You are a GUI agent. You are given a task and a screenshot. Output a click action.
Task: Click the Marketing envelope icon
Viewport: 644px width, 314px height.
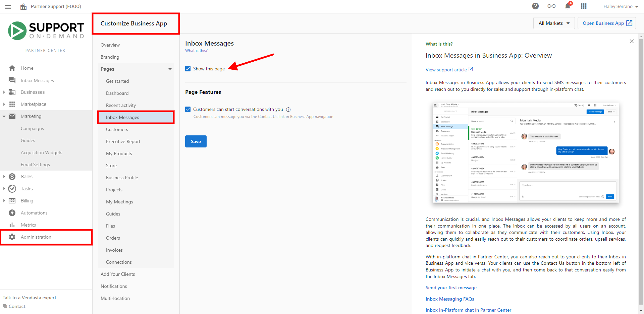[x=12, y=116]
